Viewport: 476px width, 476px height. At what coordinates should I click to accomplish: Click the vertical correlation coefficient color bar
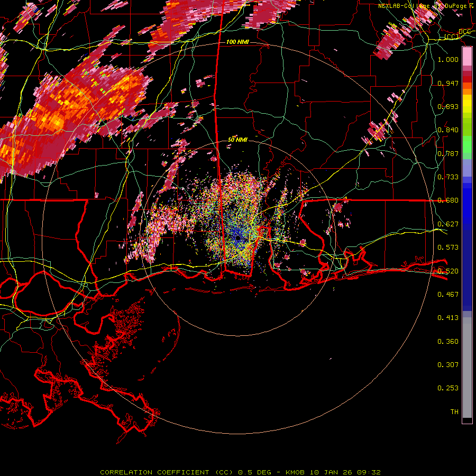coord(467,235)
